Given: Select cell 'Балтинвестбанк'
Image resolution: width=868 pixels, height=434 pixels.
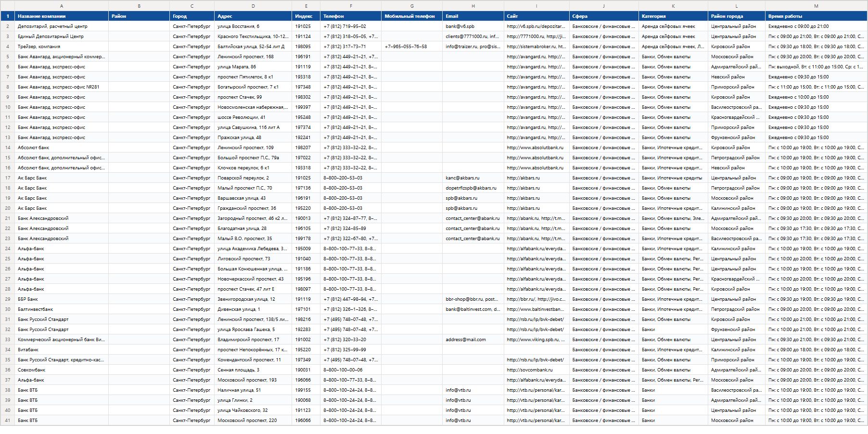Looking at the screenshot, I should coord(62,309).
